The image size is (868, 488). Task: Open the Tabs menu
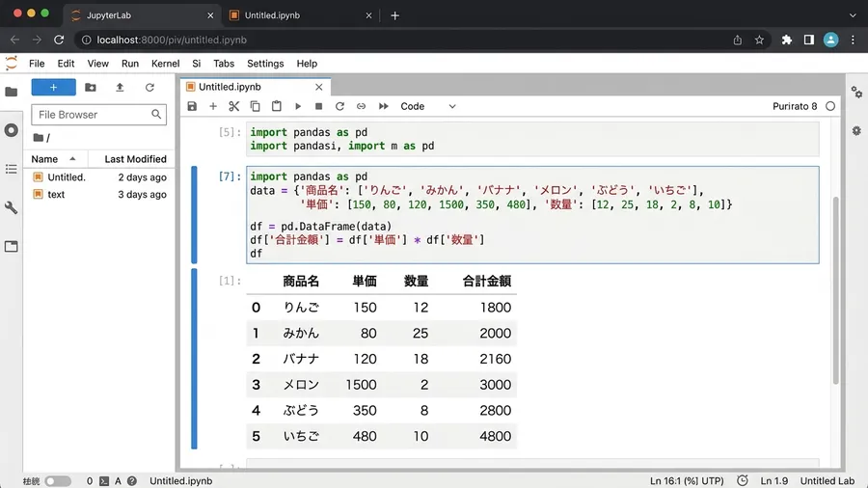click(224, 64)
